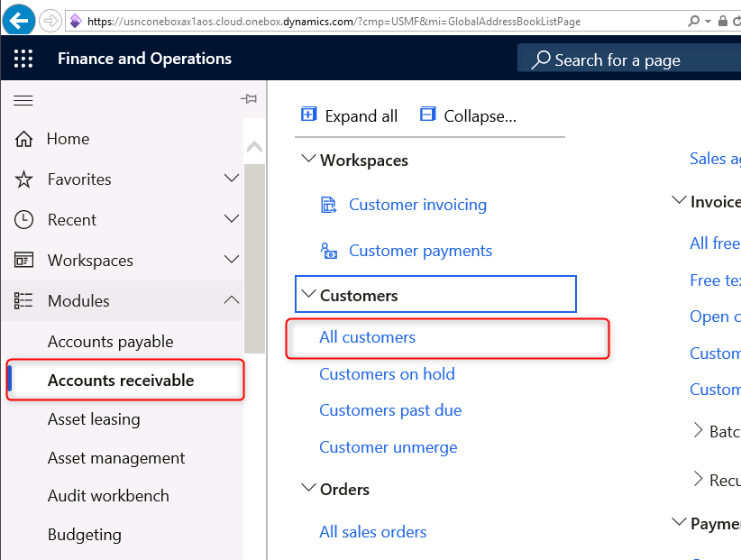Expand the Favorites section chevron
This screenshot has width=741, height=560.
click(x=232, y=179)
